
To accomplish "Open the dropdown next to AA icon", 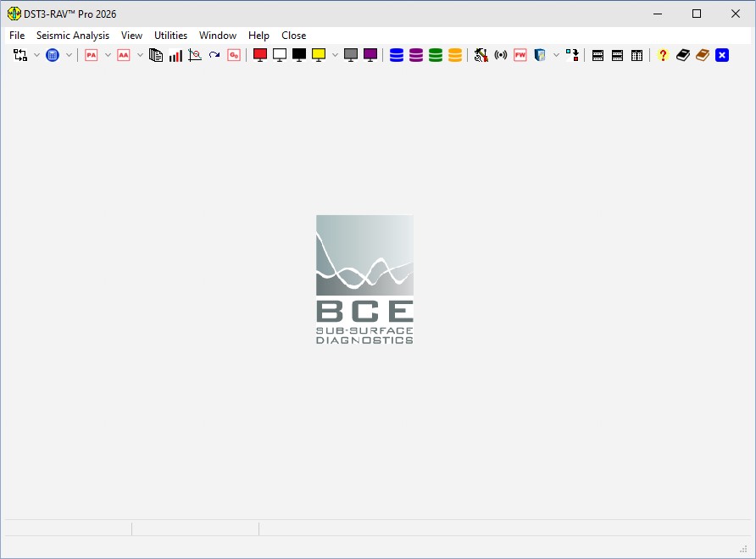I will [140, 55].
